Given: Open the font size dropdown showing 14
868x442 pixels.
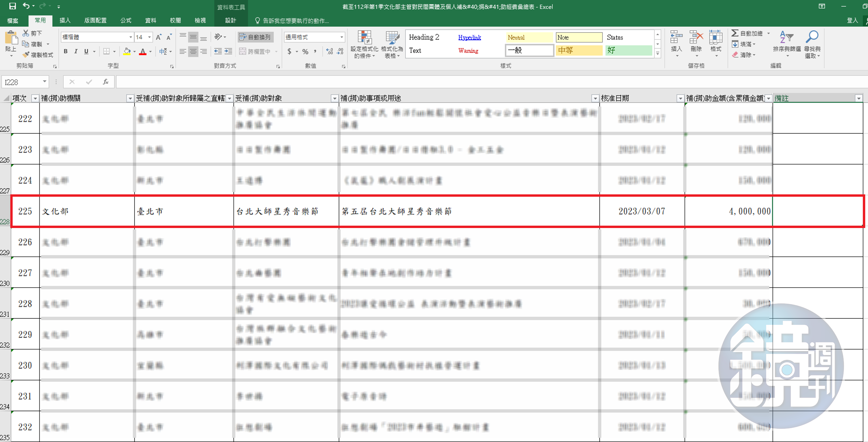Looking at the screenshot, I should (149, 37).
